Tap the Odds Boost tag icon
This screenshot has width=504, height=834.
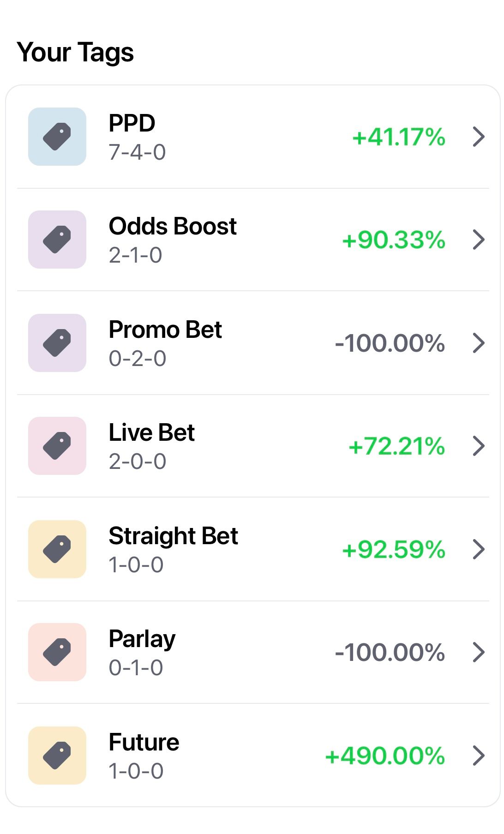57,240
